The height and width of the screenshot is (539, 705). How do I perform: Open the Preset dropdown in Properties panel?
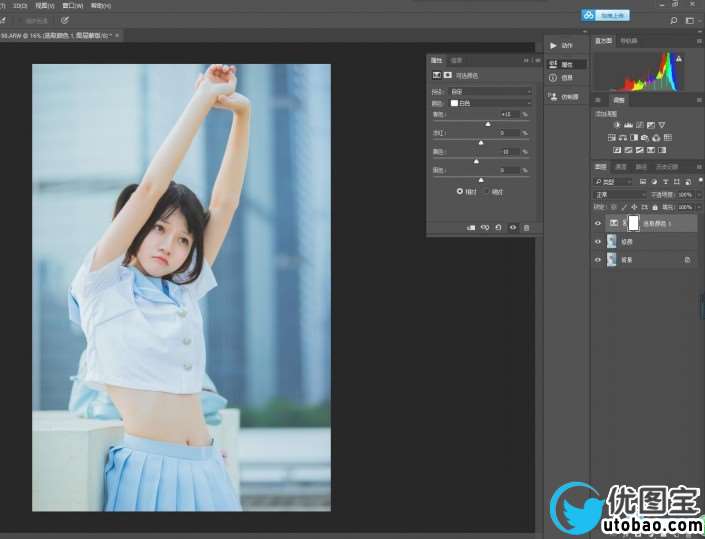click(x=490, y=91)
